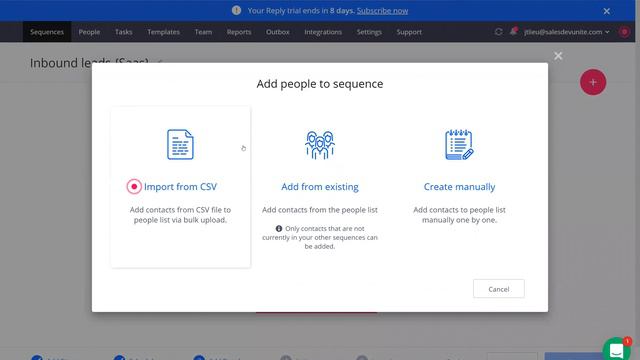Close the dialog with the X icon
The height and width of the screenshot is (360, 640).
click(x=558, y=56)
